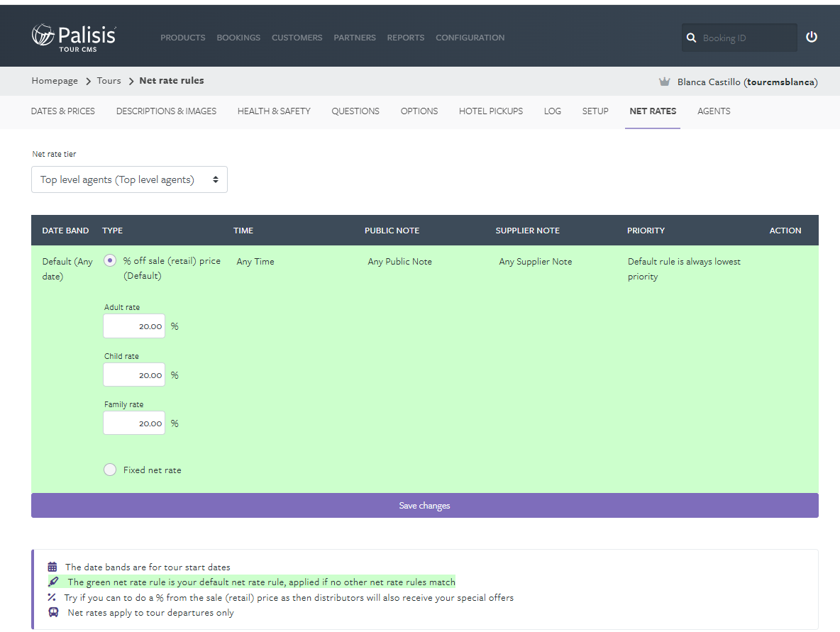Go to the Tours breadcrumb link
Image resolution: width=840 pixels, height=632 pixels.
[109, 81]
